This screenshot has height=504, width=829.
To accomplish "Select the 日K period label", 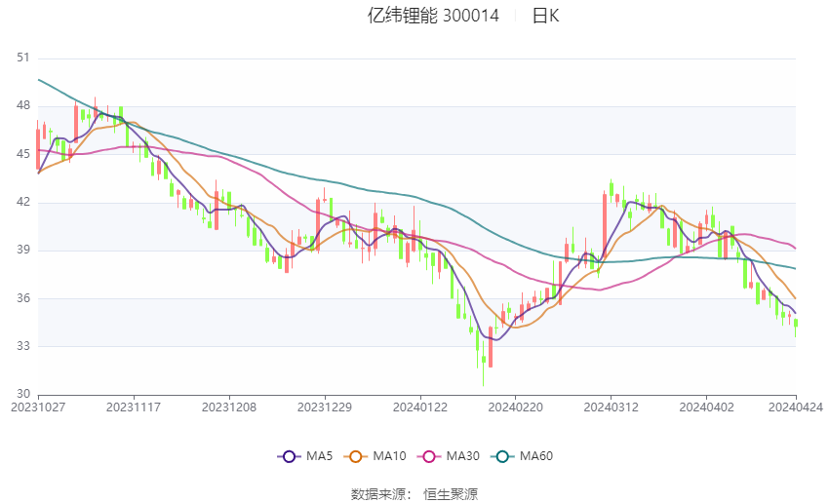I will pyautogui.click(x=545, y=16).
